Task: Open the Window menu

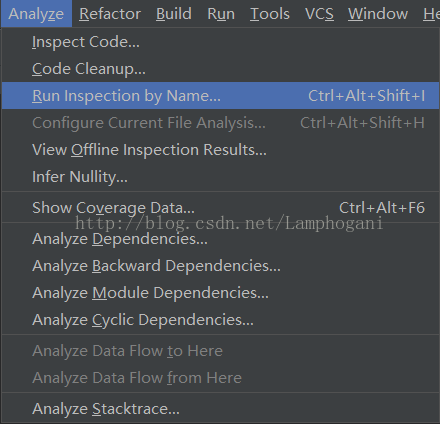Action: pyautogui.click(x=378, y=14)
